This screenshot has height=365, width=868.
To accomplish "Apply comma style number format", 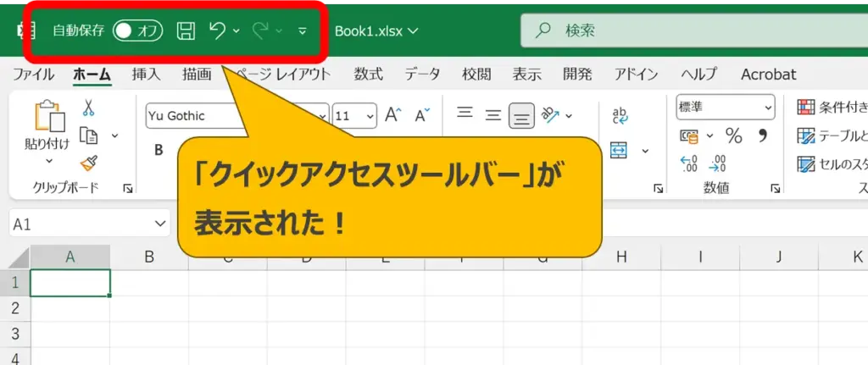I will pos(761,135).
